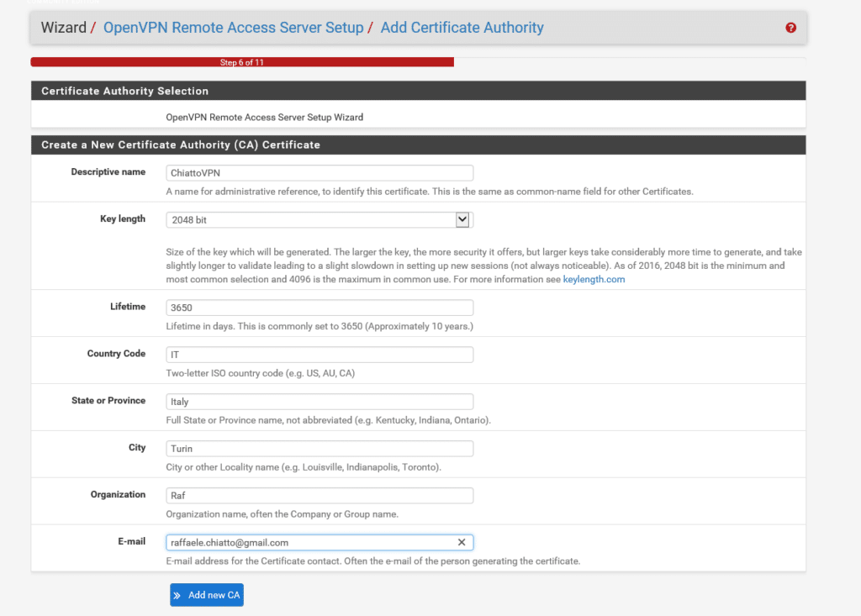Focus the City input field
The image size is (861, 616).
[x=320, y=449]
